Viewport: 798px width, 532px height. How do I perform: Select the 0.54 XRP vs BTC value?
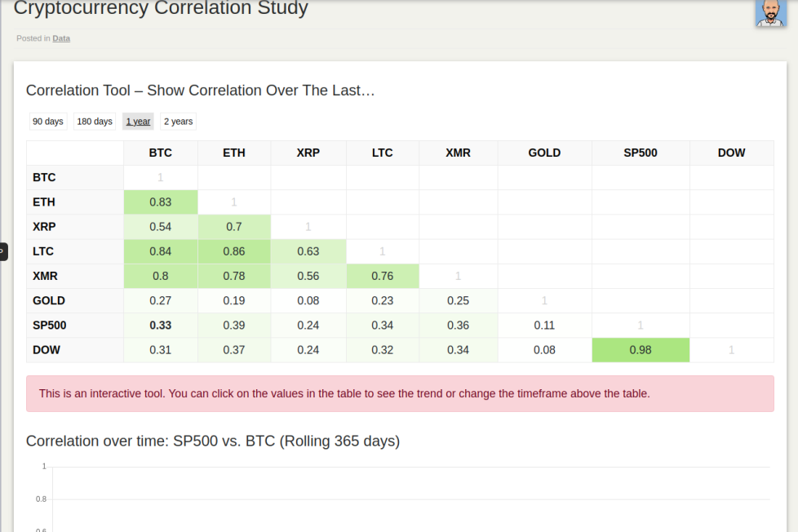tap(160, 227)
